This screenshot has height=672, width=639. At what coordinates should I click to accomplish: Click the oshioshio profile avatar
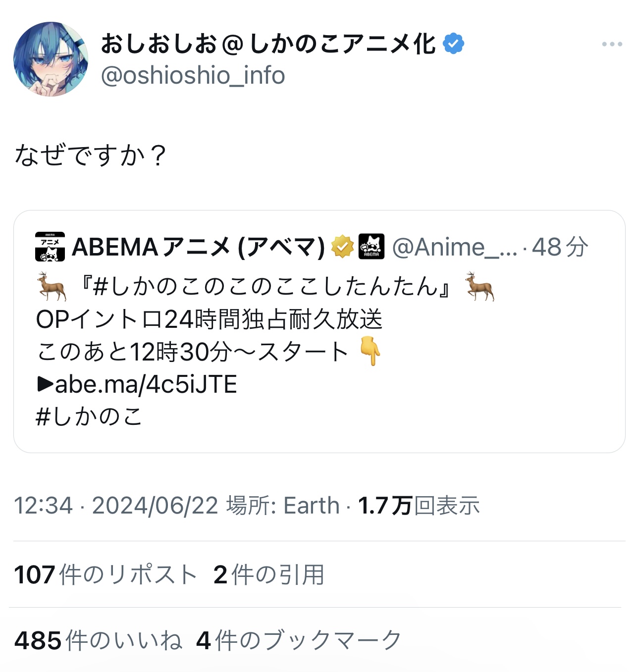[51, 59]
